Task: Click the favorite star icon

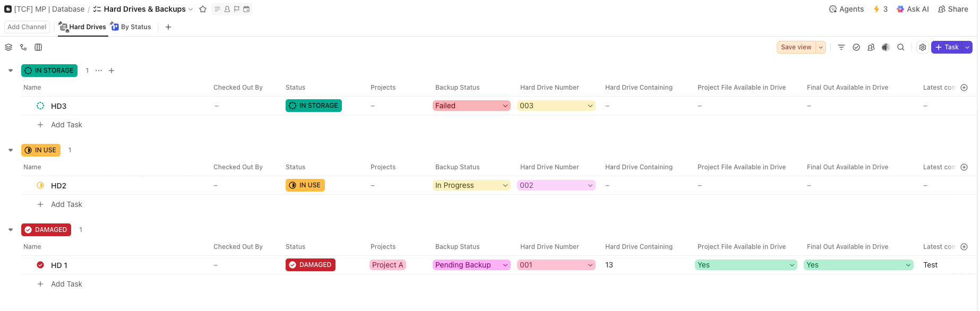Action: click(x=203, y=9)
